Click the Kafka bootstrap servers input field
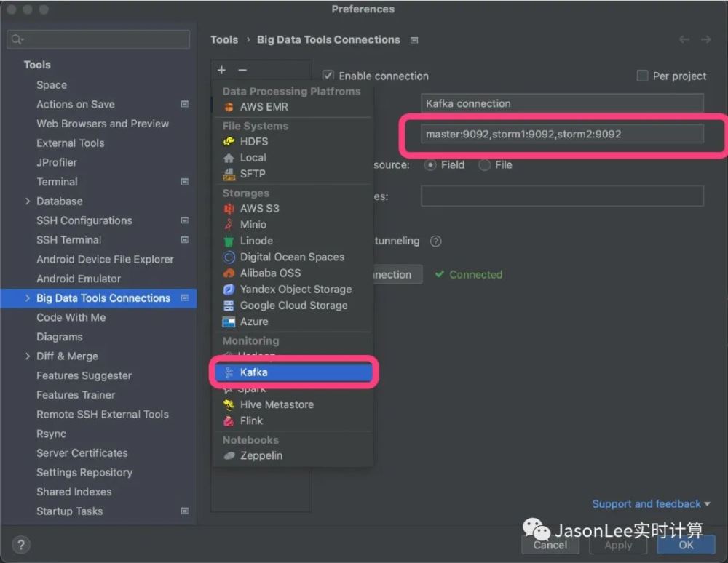Image resolution: width=728 pixels, height=563 pixels. click(562, 134)
